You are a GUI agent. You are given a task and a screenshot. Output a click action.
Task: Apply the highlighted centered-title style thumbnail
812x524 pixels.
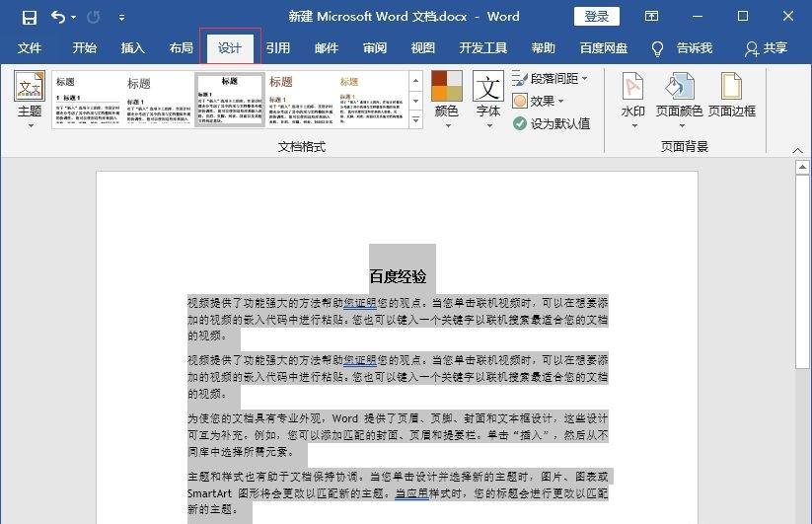click(230, 100)
